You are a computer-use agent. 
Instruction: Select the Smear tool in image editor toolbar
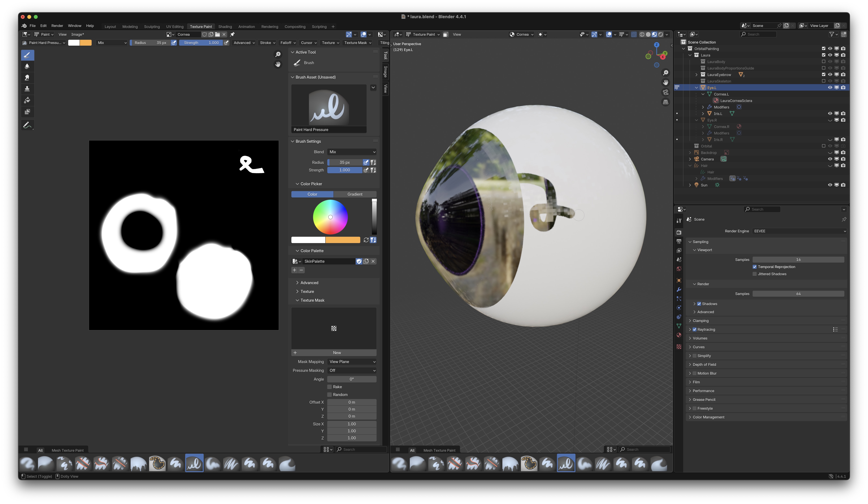tap(27, 78)
